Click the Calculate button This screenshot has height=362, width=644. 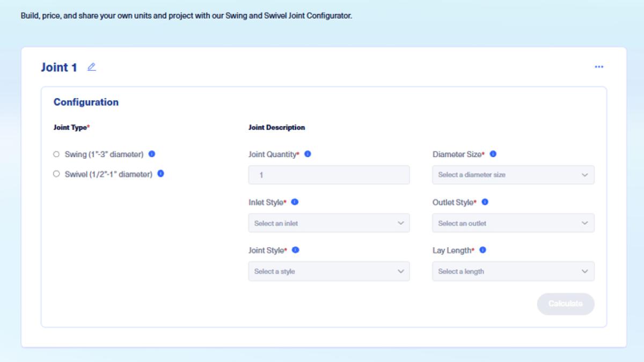[x=566, y=304]
